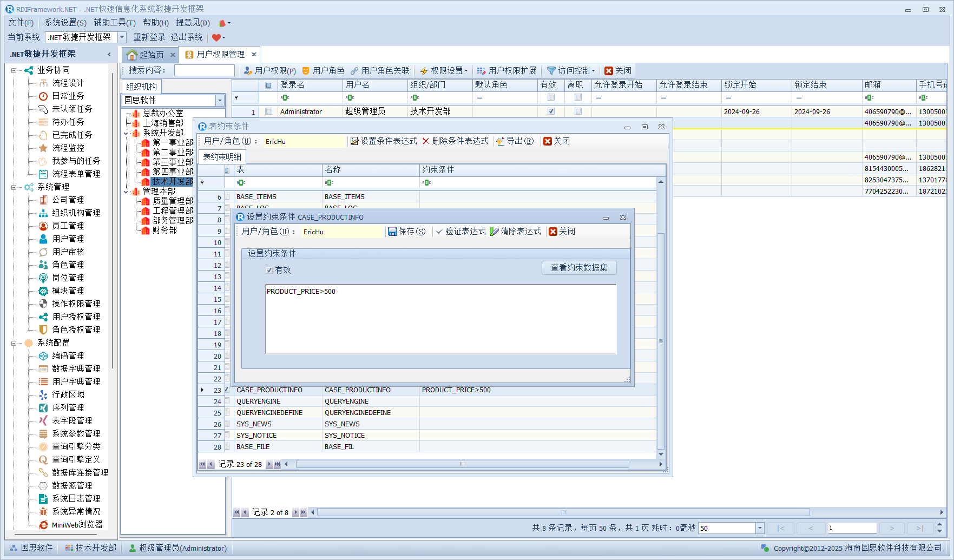Open MiniWeb browser from the sidebar
Image resolution: width=954 pixels, height=560 pixels.
coord(44,525)
